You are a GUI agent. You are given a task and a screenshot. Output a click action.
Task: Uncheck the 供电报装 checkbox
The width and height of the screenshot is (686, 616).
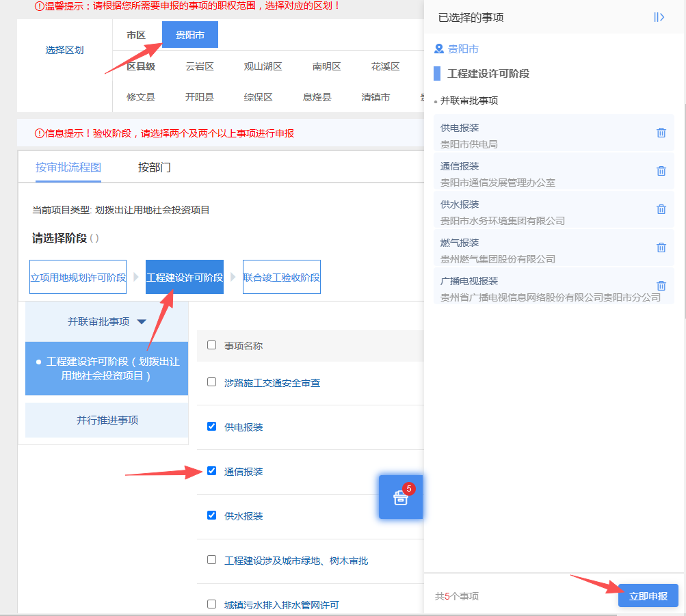(x=212, y=426)
